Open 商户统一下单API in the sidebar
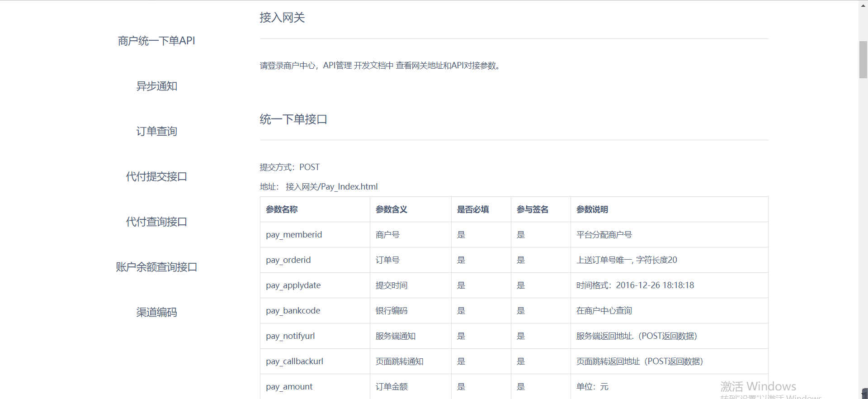Image resolution: width=868 pixels, height=399 pixels. [x=156, y=41]
